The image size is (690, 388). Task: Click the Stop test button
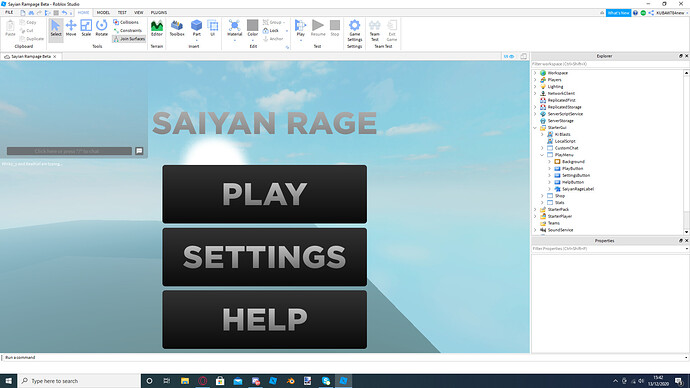(335, 28)
